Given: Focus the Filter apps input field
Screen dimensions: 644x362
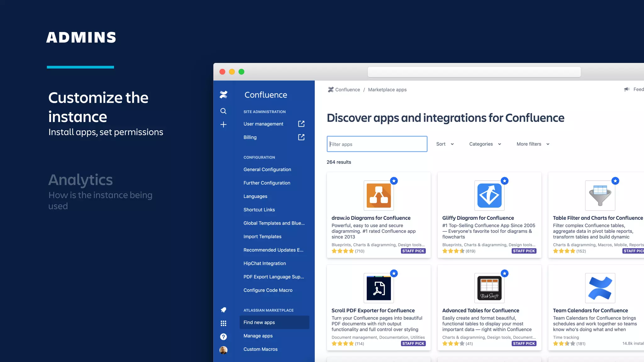Looking at the screenshot, I should (x=377, y=144).
